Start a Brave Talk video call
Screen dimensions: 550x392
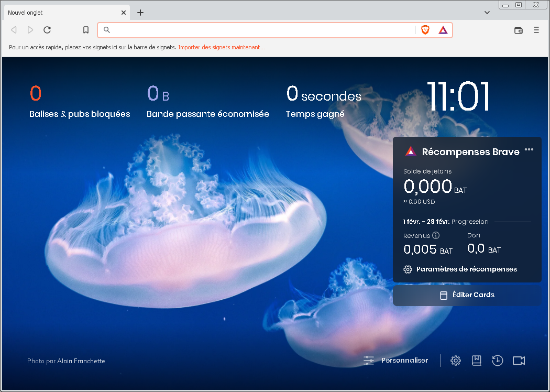519,361
